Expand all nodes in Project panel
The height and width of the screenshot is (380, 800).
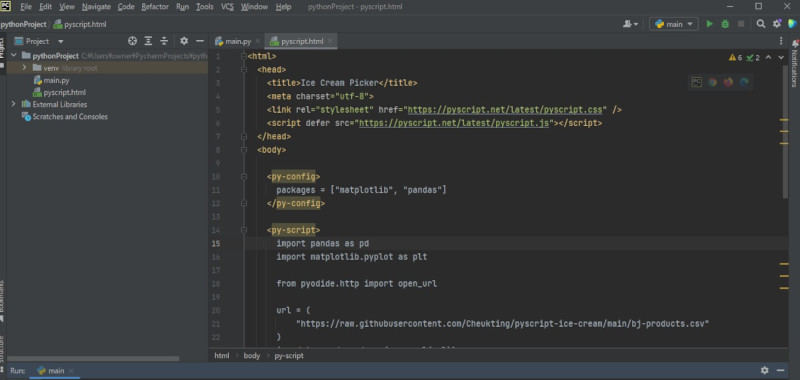(148, 41)
